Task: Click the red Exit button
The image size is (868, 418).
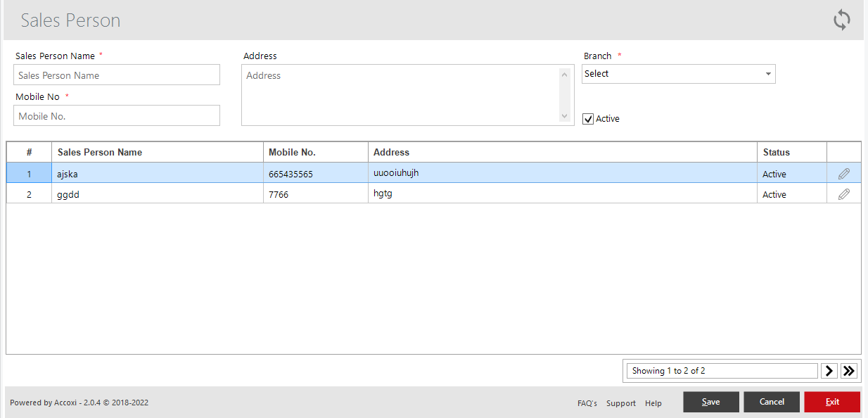Action: point(832,402)
